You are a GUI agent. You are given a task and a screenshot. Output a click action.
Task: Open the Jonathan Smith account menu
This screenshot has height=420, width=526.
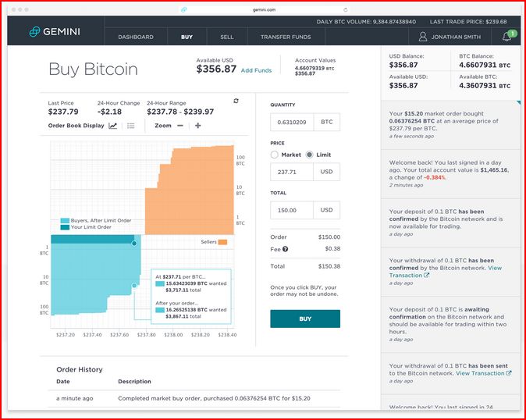tap(450, 37)
